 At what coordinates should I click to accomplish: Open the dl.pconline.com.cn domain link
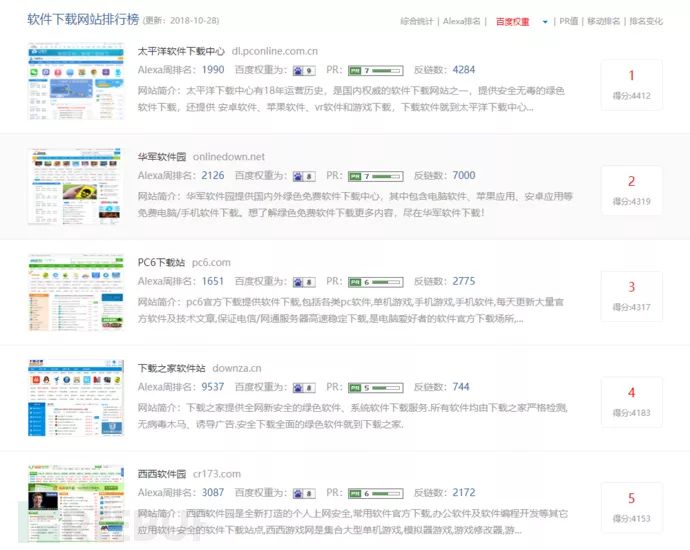coord(275,51)
